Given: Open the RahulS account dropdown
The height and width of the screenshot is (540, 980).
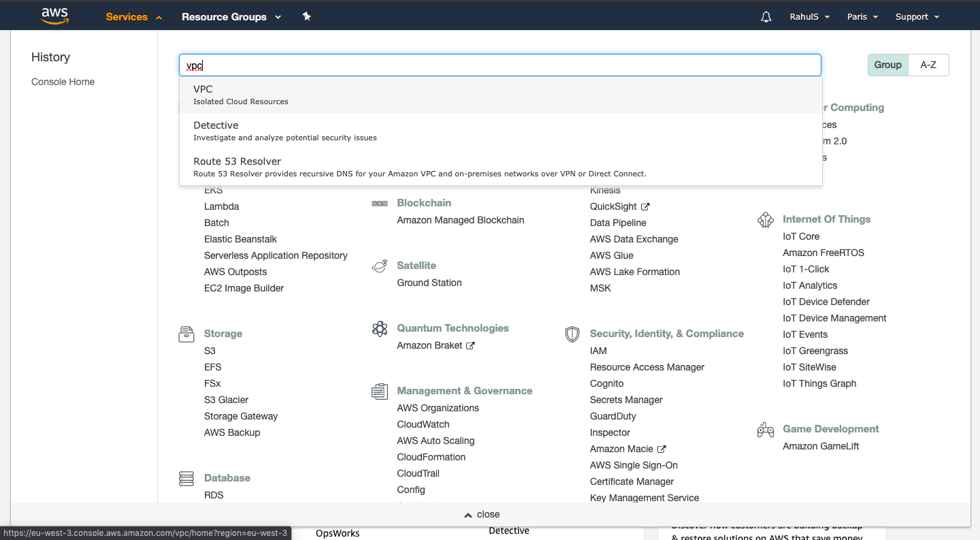Looking at the screenshot, I should tap(809, 16).
